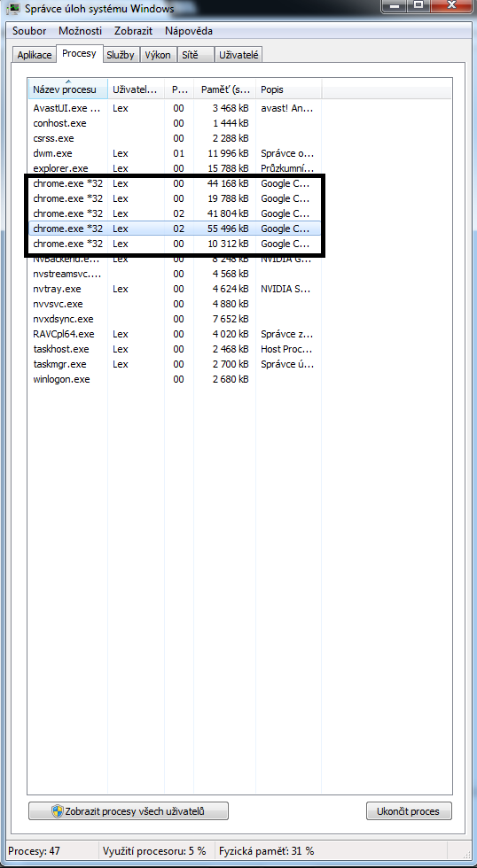The width and height of the screenshot is (477, 868).
Task: Select chrome.exe using 55 496 kB
Action: pos(175,229)
